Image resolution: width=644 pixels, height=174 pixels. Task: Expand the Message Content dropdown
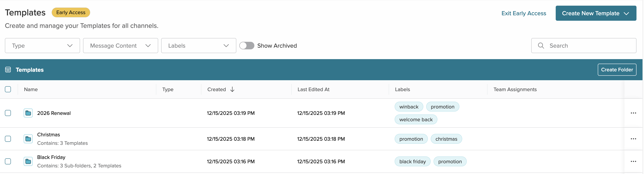[120, 46]
